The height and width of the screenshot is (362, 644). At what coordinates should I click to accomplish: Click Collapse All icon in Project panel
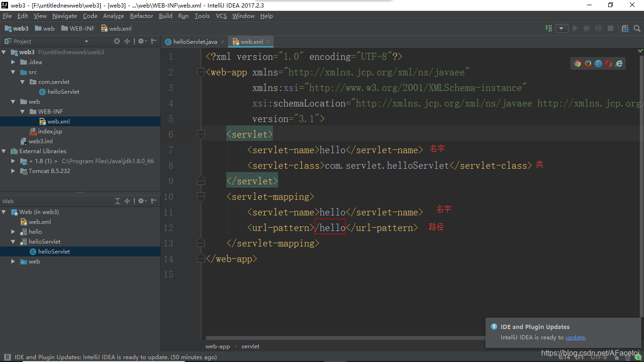point(127,41)
